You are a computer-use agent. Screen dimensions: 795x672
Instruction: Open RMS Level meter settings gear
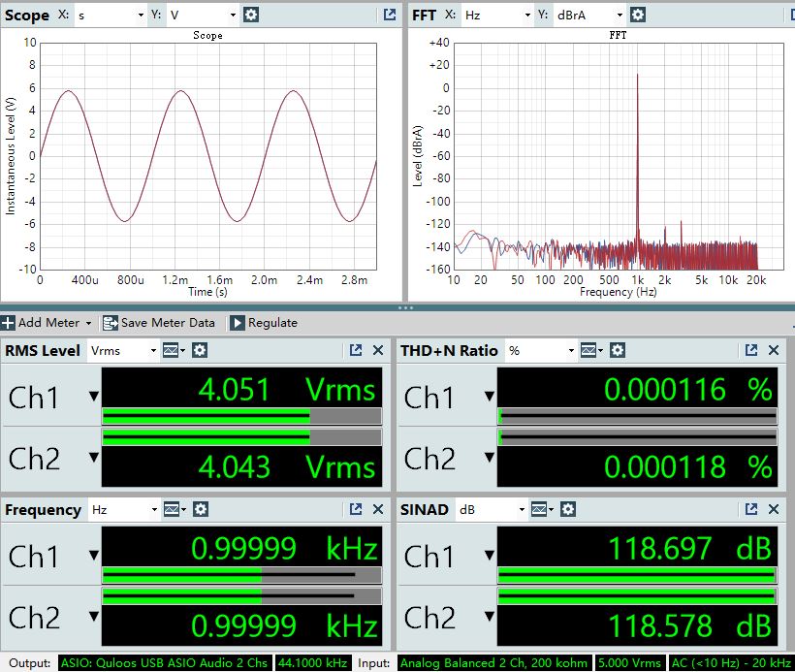pyautogui.click(x=200, y=350)
